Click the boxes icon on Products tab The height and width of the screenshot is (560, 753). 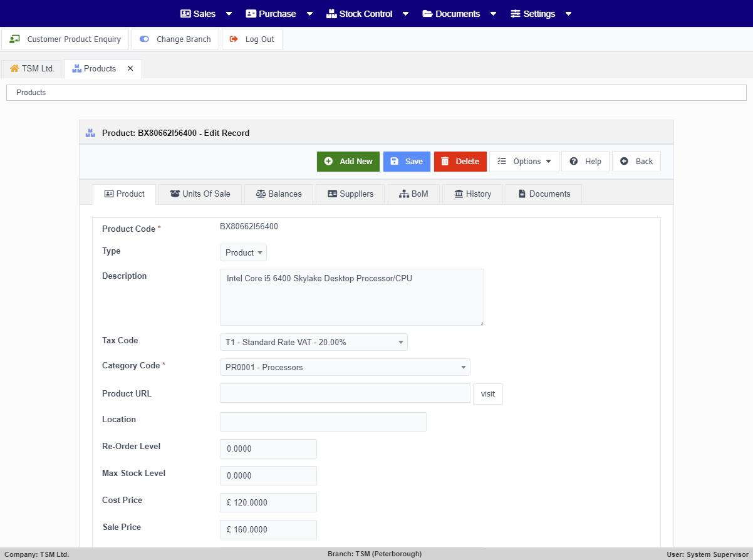click(77, 68)
